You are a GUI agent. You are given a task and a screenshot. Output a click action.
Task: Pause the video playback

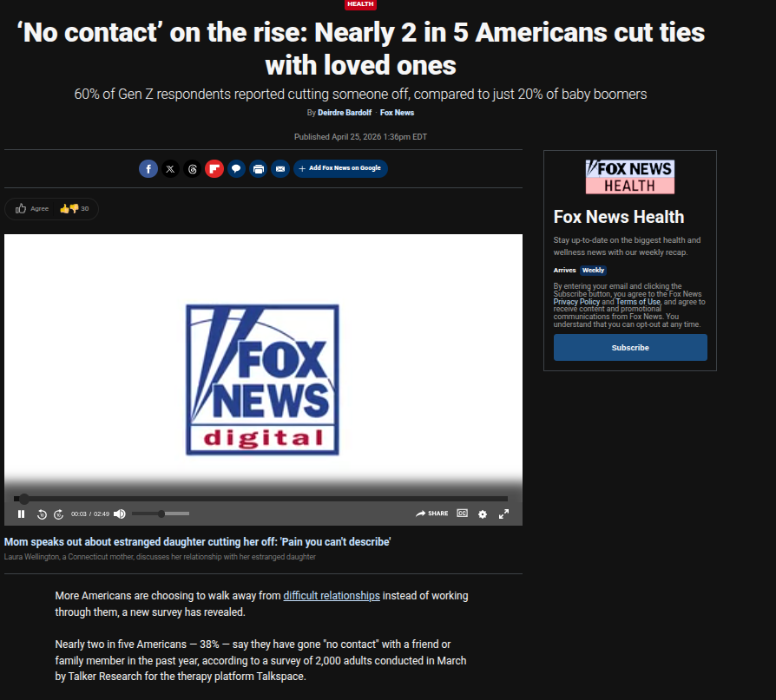pyautogui.click(x=21, y=514)
